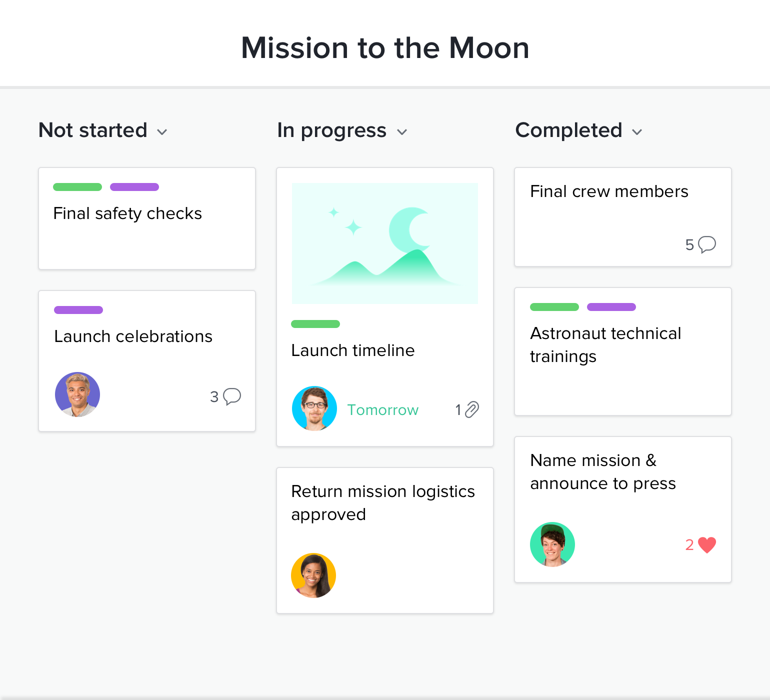The width and height of the screenshot is (770, 700).
Task: Click purple tag on Astronaut technical trainings
Action: (x=611, y=307)
